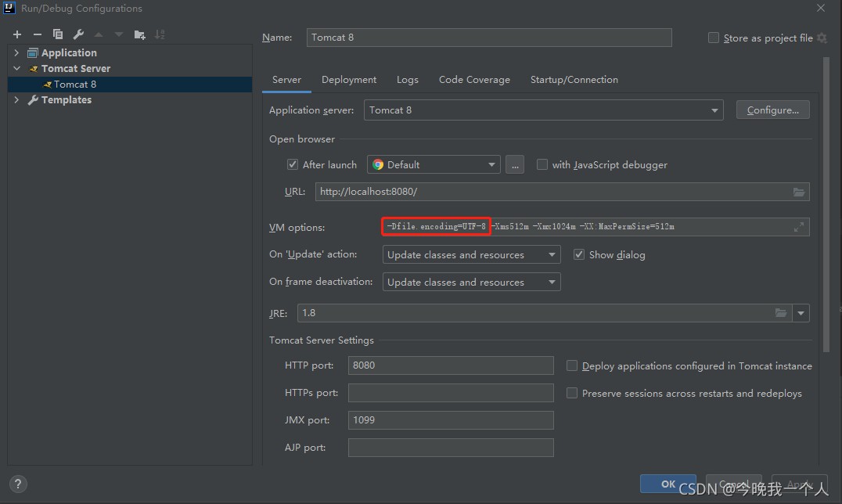Screen dimensions: 842x504
Task: Click the Copy Configuration icon
Action: 58,34
